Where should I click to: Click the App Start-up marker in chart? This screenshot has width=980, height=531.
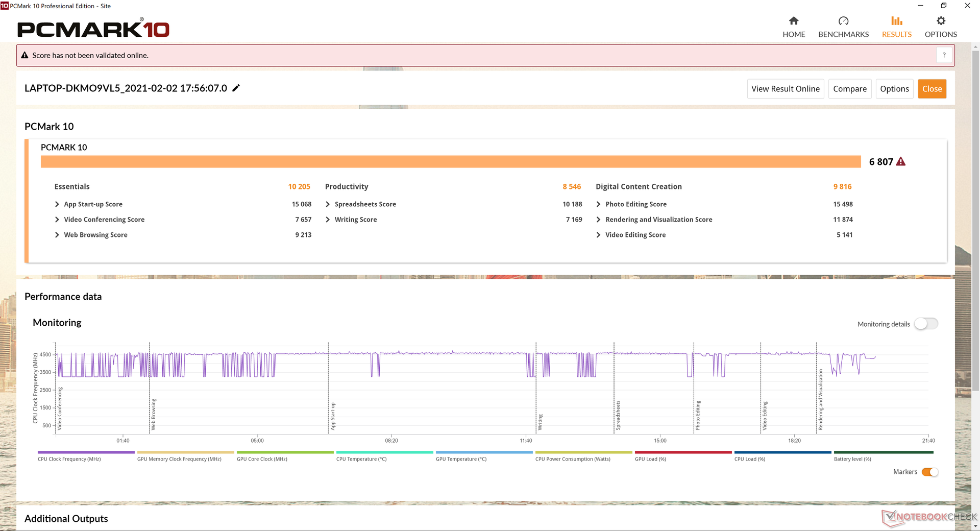(x=333, y=416)
